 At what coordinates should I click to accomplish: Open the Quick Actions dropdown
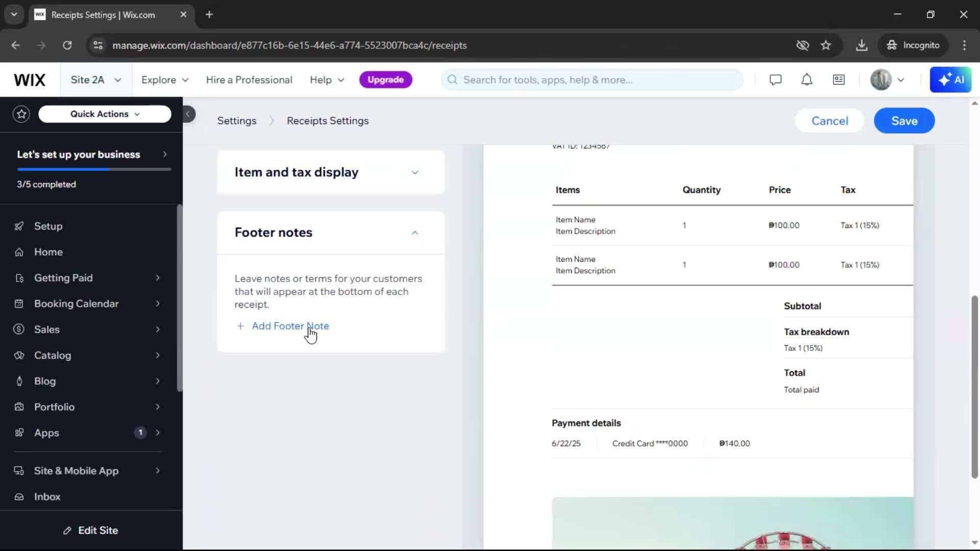click(105, 114)
